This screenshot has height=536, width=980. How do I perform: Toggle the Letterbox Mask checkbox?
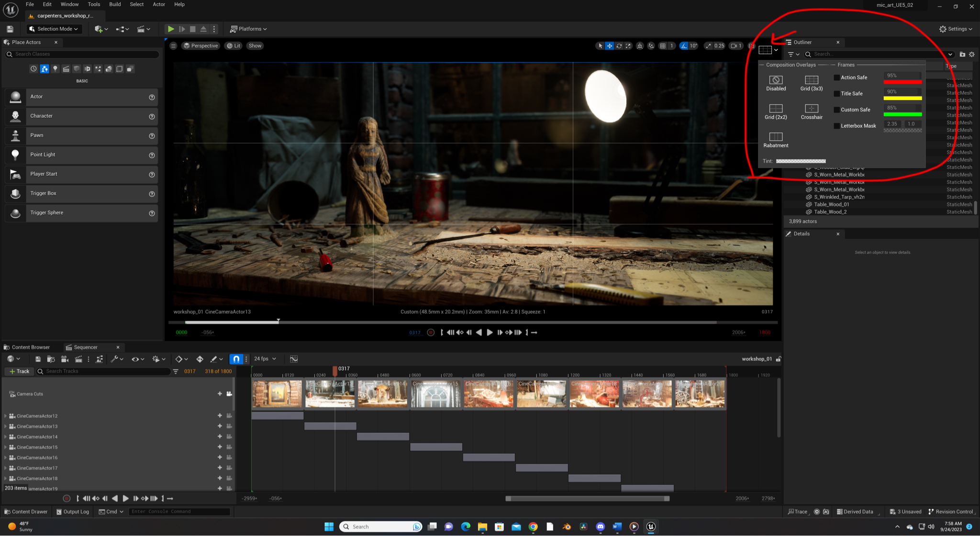836,126
